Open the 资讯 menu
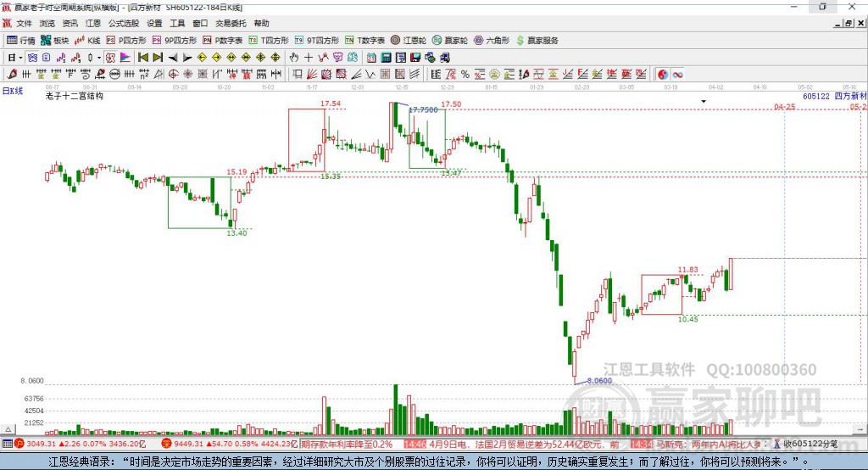This screenshot has height=470, width=868. click(x=70, y=23)
